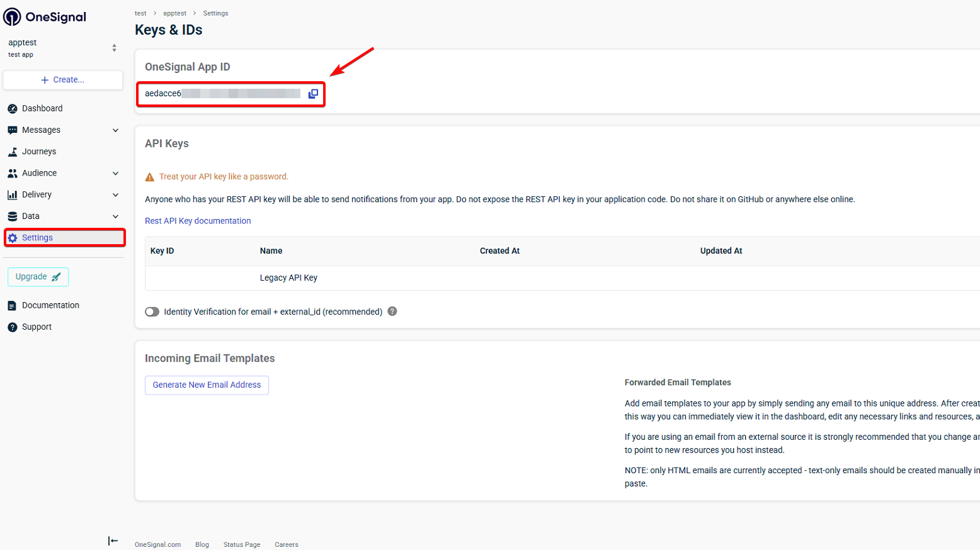This screenshot has width=980, height=550.
Task: Click the Updated At column header
Action: click(721, 251)
